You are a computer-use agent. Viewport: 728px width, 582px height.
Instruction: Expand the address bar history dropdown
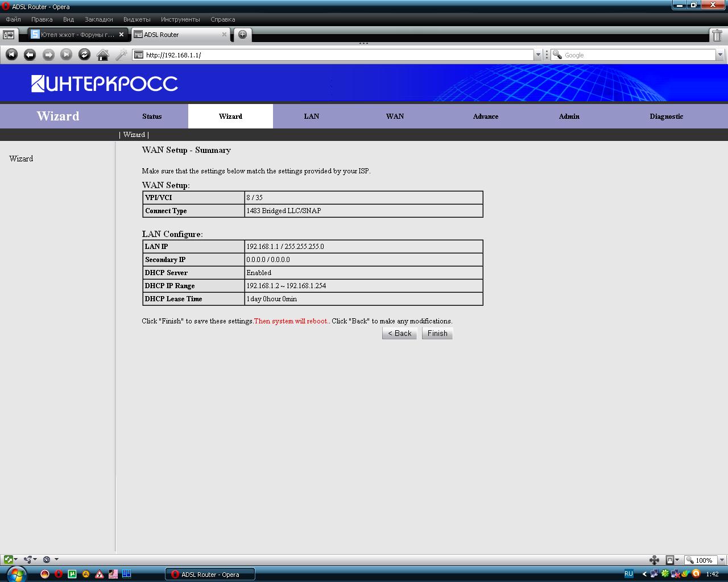pos(537,55)
